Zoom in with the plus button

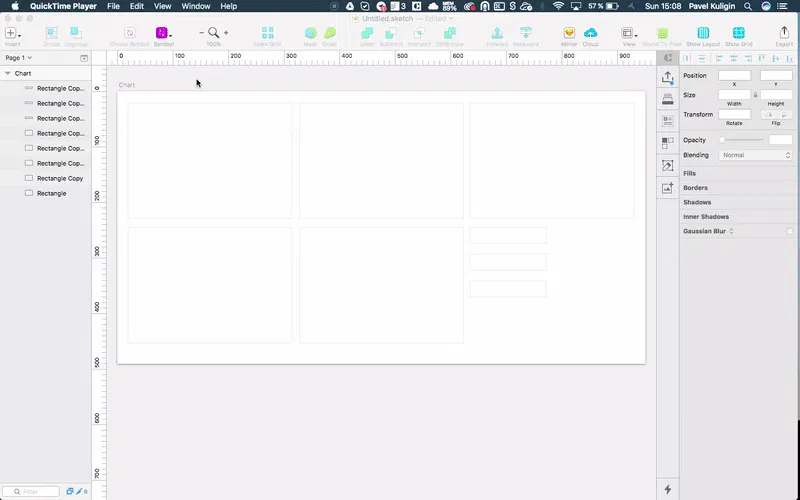click(x=226, y=33)
